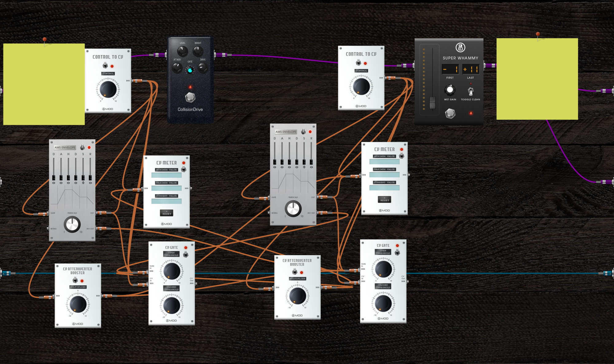Turn the CollisionDrive Drive knob
This screenshot has height=364, width=614.
pyautogui.click(x=203, y=68)
